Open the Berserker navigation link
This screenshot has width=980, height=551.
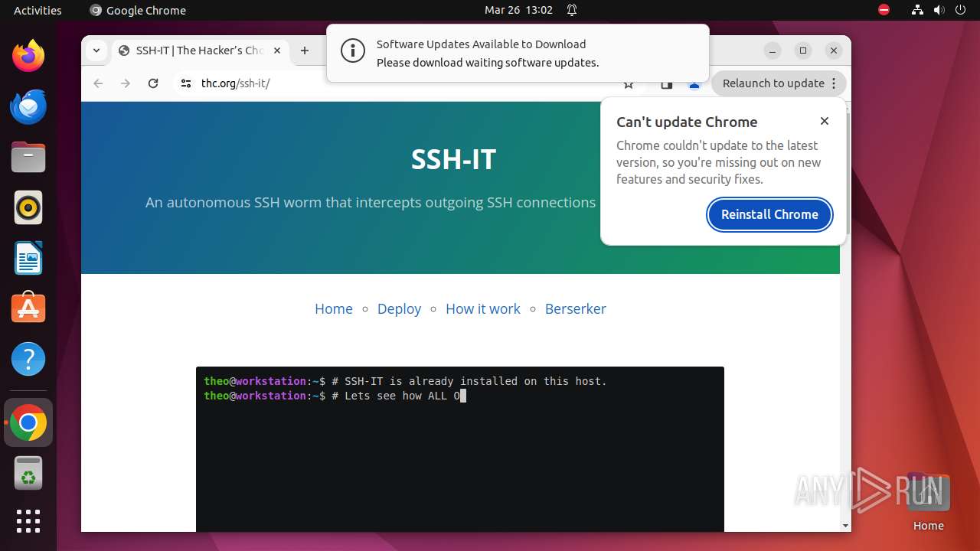(x=576, y=308)
